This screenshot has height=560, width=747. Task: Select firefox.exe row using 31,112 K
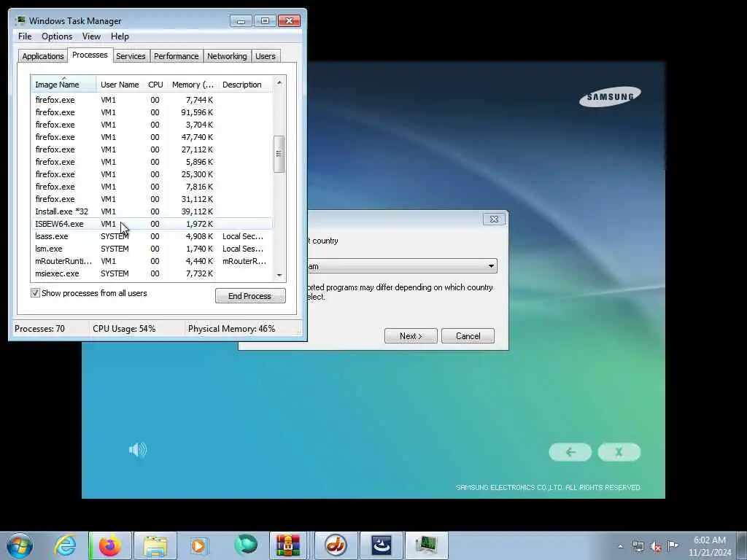coord(152,199)
